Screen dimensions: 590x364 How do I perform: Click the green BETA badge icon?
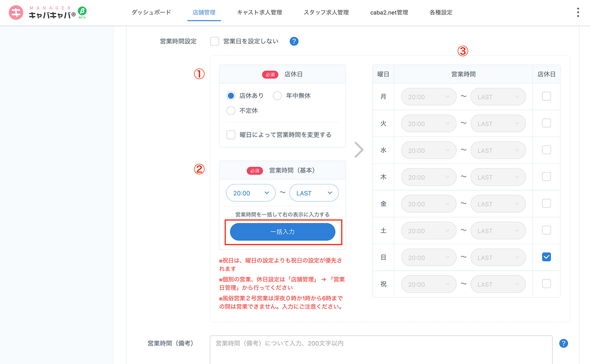[82, 11]
